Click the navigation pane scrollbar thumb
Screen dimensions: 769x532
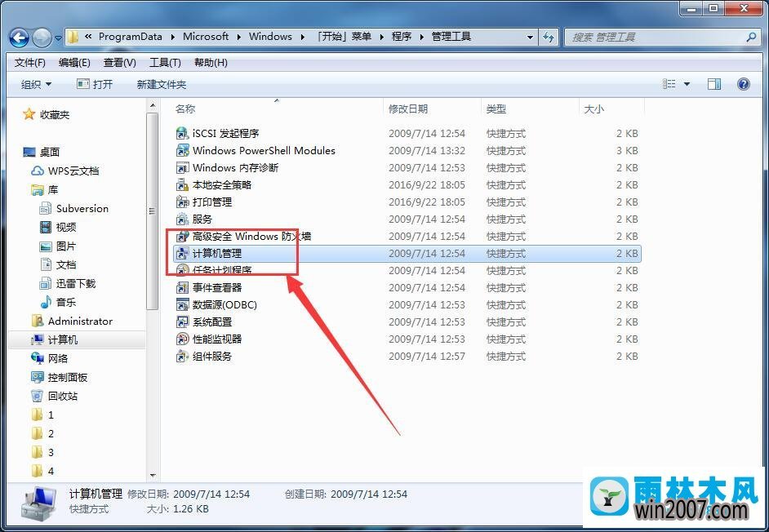(152, 211)
